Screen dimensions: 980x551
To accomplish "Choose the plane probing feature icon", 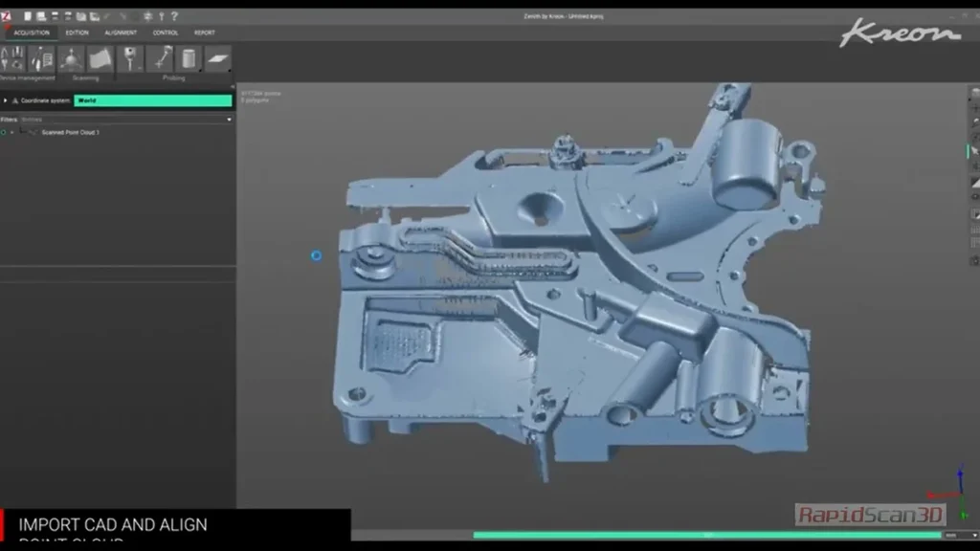I will coord(217,59).
